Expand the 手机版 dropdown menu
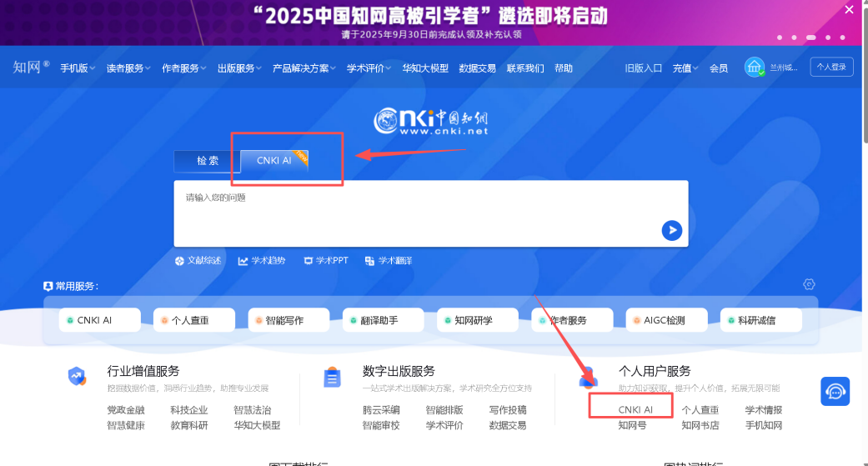Screen dimensions: 868x466 point(78,68)
